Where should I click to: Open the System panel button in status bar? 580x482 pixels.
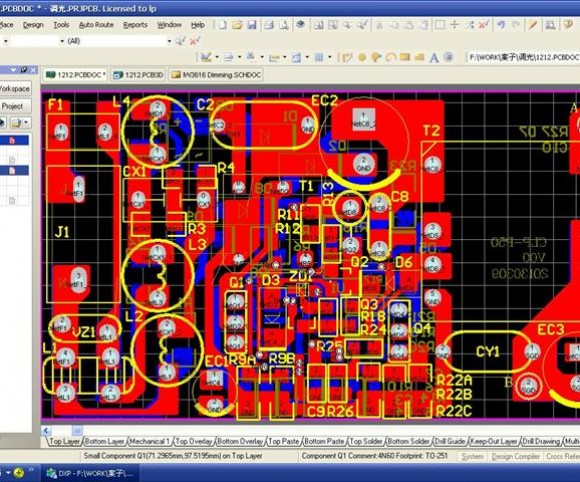[472, 456]
